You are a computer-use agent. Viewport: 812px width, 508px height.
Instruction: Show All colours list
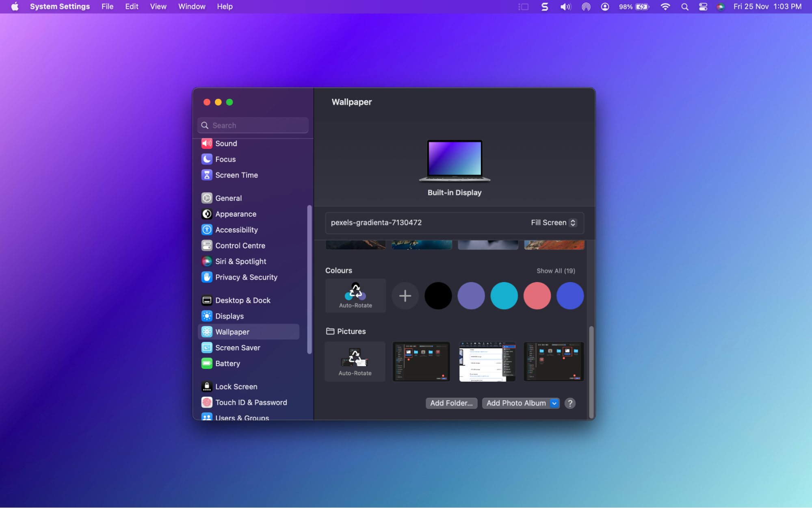coord(555,270)
